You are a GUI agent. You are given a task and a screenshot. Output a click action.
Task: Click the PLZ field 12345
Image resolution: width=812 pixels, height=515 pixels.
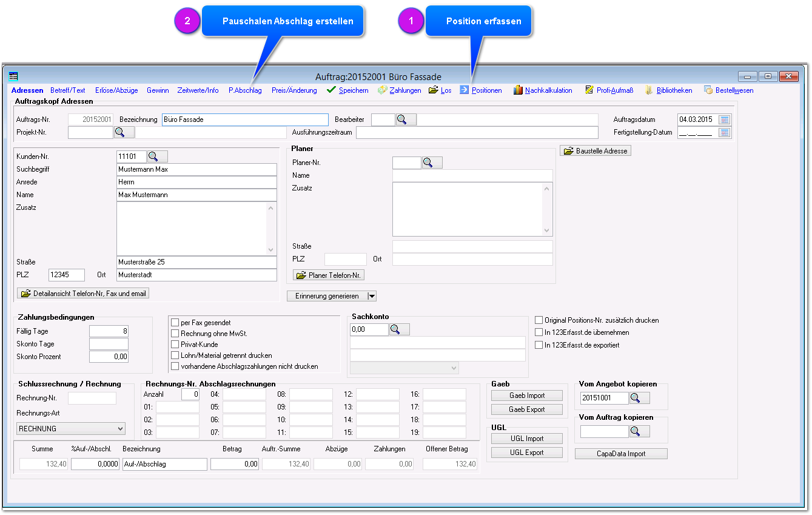[x=67, y=275]
